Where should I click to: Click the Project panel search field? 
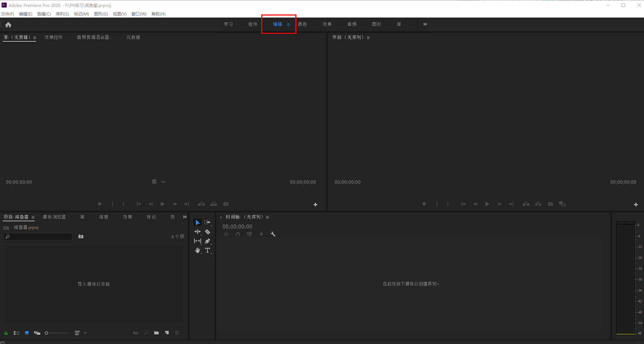point(38,236)
